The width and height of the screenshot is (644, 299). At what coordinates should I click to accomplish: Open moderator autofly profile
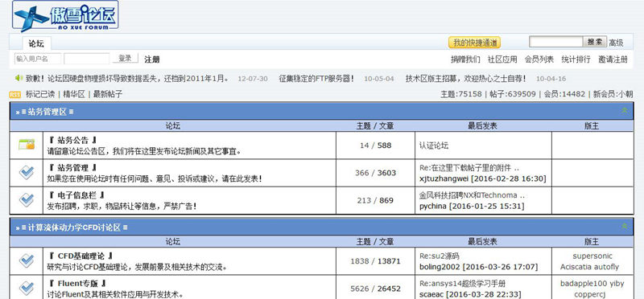[x=606, y=267]
